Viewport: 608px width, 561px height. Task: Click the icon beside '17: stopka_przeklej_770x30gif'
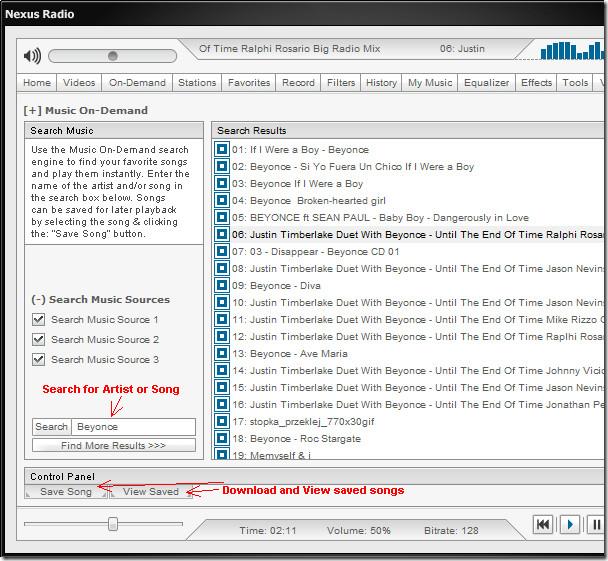222,421
